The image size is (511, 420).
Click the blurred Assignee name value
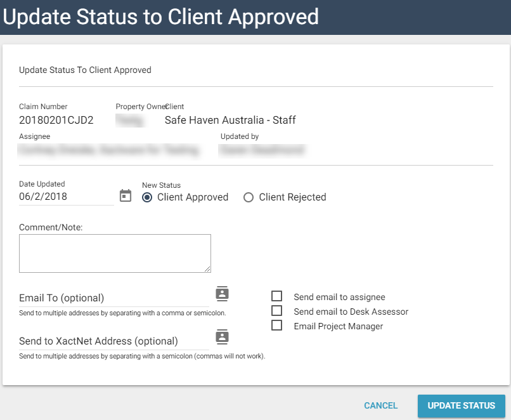point(109,150)
